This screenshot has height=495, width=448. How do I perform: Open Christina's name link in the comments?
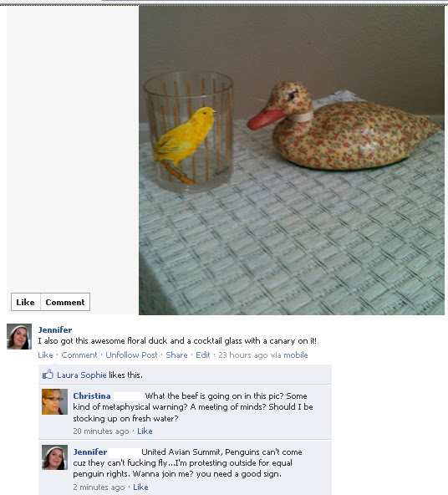pos(92,395)
